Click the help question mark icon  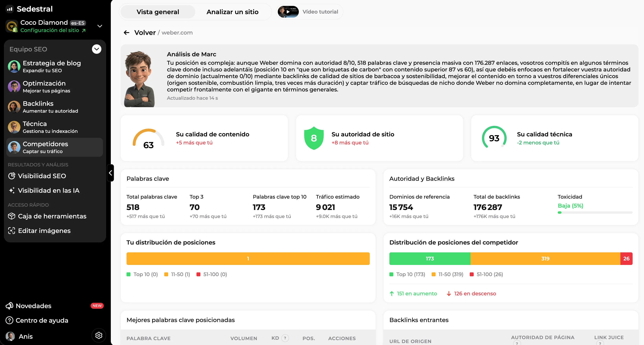[9, 320]
